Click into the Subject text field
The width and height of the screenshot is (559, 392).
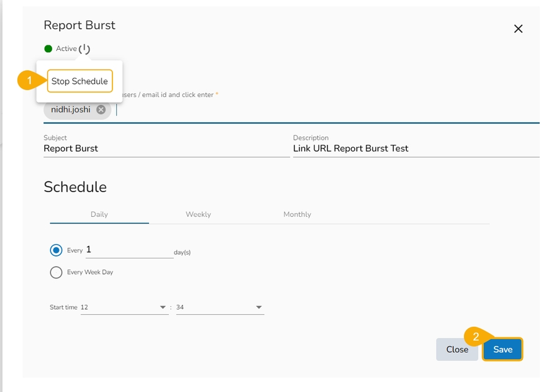(166, 149)
